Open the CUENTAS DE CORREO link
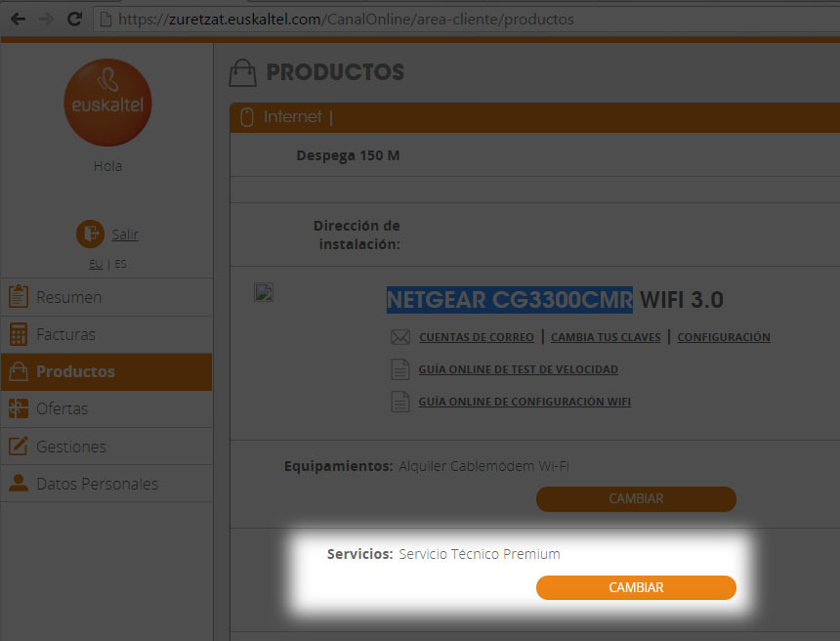This screenshot has width=840, height=641. (x=477, y=337)
